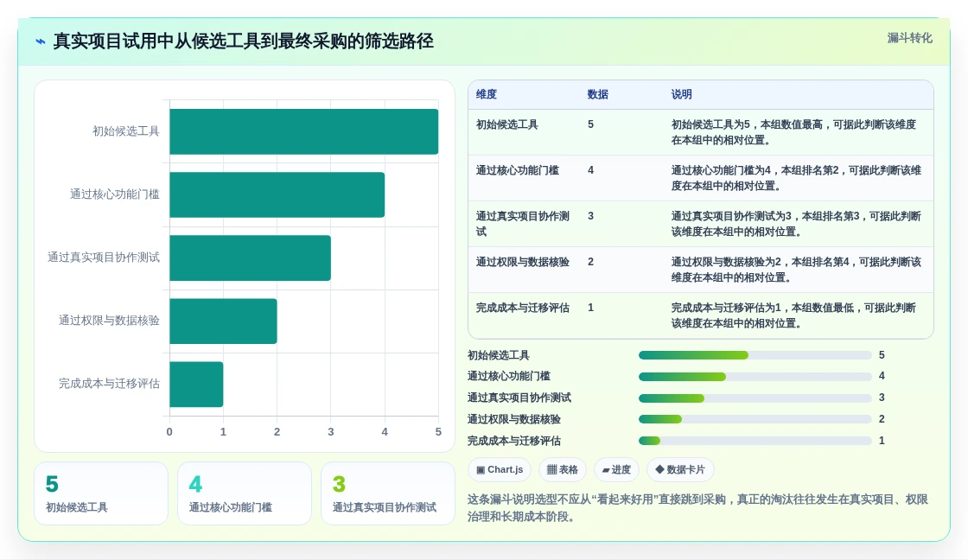
Task: Click the title 真实项目试用中从候选工具到最终采购的筛选路径
Action: pyautogui.click(x=243, y=41)
